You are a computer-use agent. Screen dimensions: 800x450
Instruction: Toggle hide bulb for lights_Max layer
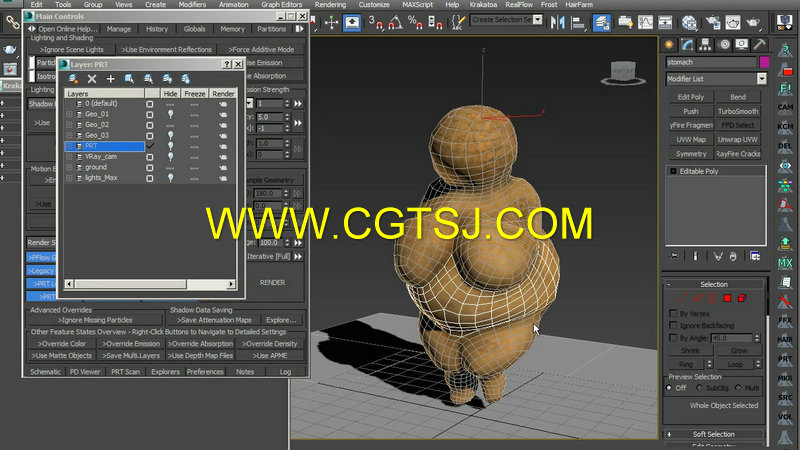click(x=170, y=178)
